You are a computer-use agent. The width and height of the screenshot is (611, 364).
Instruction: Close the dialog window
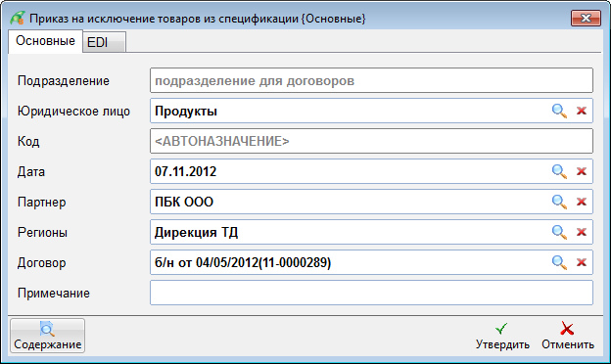pos(586,19)
